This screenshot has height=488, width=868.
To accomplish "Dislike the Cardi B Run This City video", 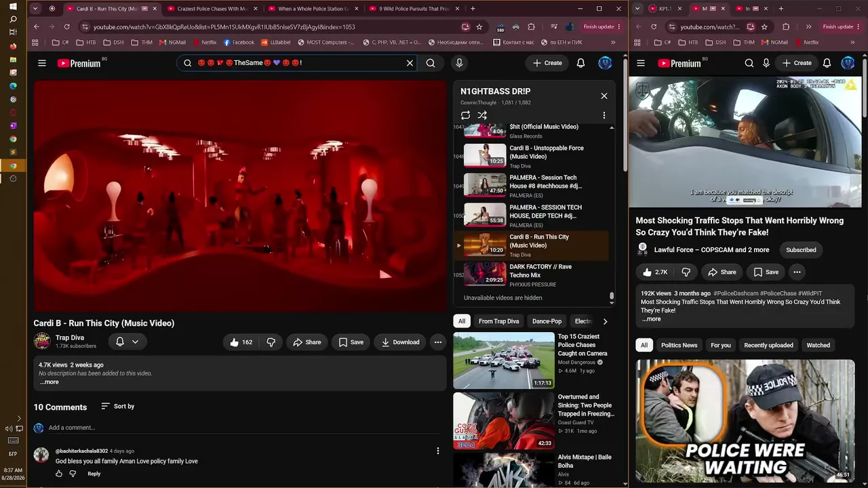I will [271, 342].
